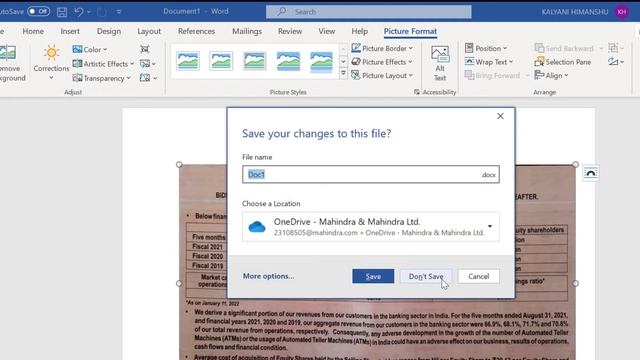Click the Search box in title bar
The width and height of the screenshot is (640, 360).
[369, 12]
